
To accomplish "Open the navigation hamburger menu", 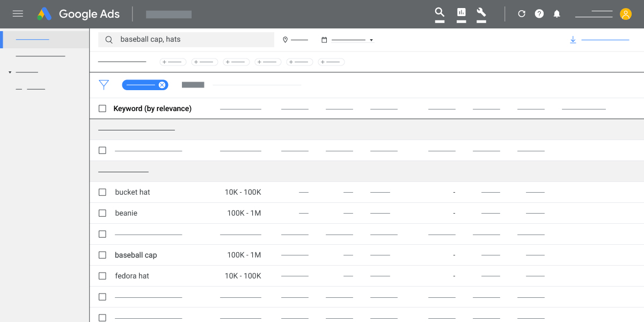I will click(x=18, y=14).
